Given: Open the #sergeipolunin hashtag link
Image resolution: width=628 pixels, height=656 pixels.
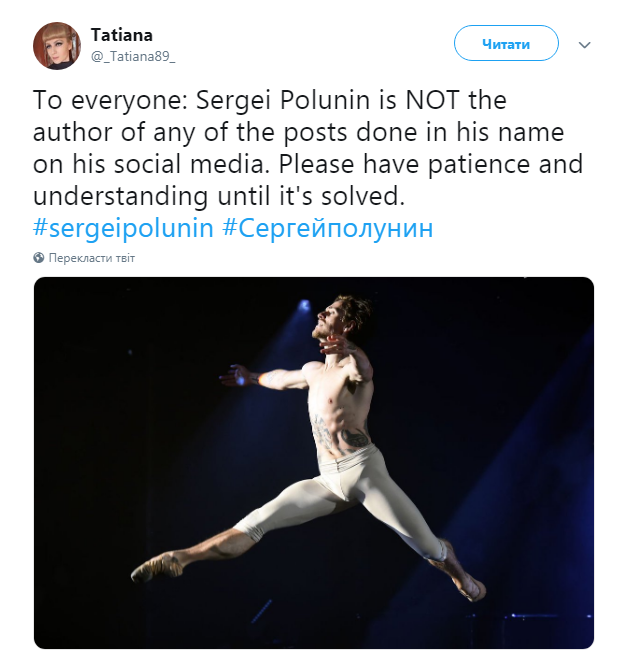Looking at the screenshot, I should 123,227.
